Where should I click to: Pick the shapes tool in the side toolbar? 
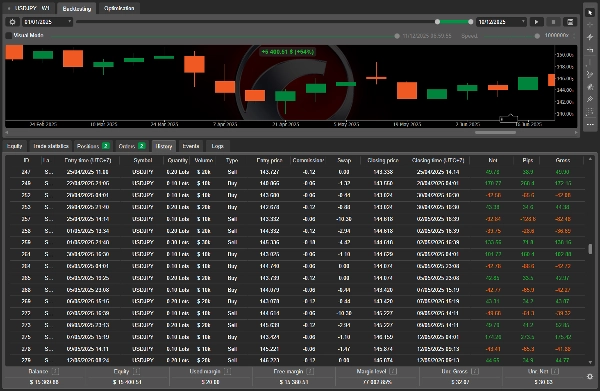coord(590,87)
